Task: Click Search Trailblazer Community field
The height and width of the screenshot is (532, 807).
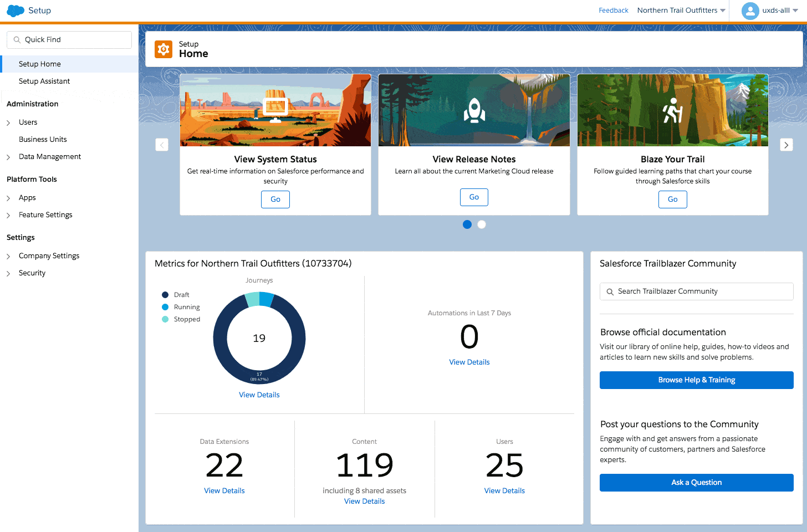Action: tap(697, 291)
